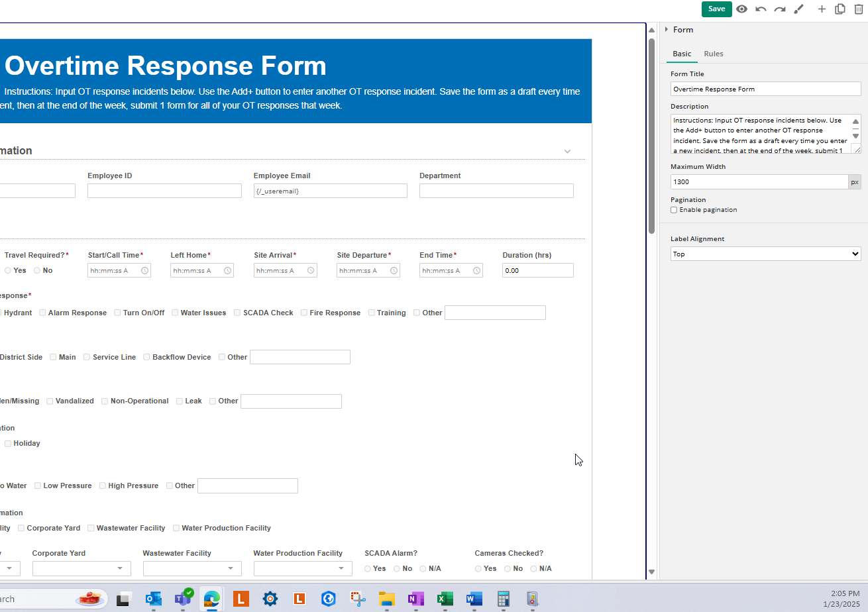
Task: Open the clock picker for Site Arrival
Action: [311, 270]
